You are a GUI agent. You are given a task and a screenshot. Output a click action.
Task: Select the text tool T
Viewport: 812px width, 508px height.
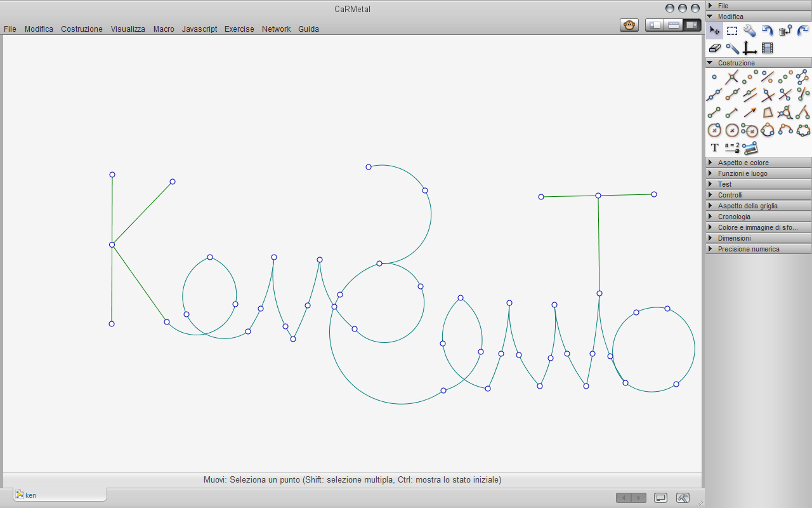714,147
